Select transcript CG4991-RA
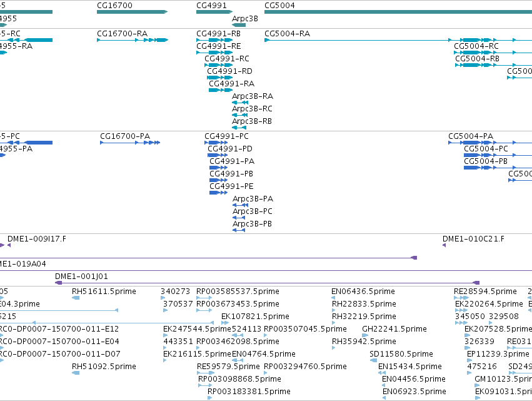The image size is (532, 401). 221,90
